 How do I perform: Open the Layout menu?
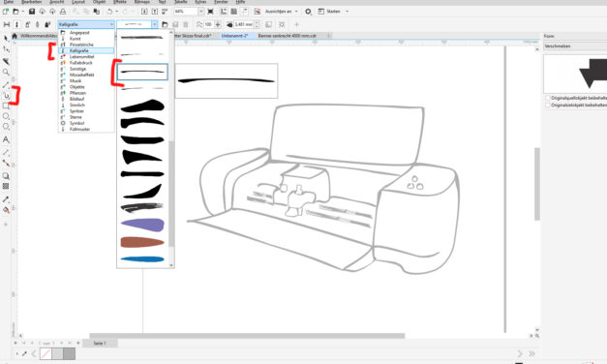click(x=78, y=2)
